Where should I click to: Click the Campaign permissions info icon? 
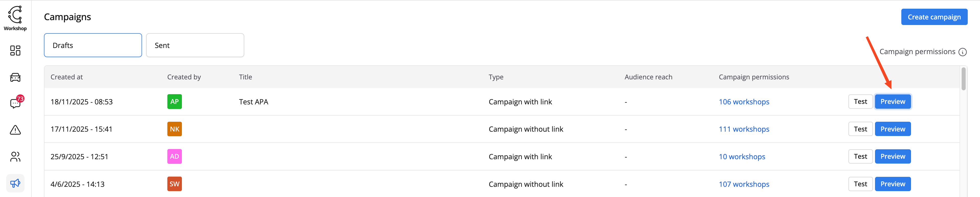tap(963, 52)
